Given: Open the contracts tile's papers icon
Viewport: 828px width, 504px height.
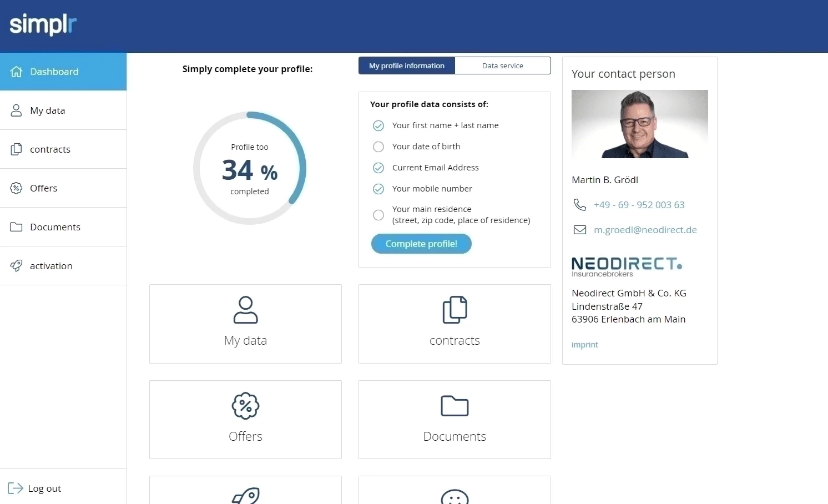Looking at the screenshot, I should 455,310.
